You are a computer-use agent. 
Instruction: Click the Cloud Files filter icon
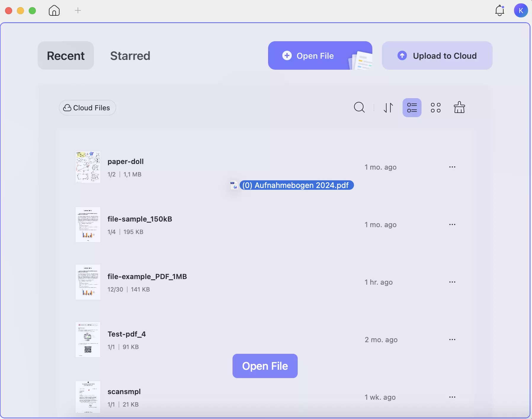click(67, 108)
